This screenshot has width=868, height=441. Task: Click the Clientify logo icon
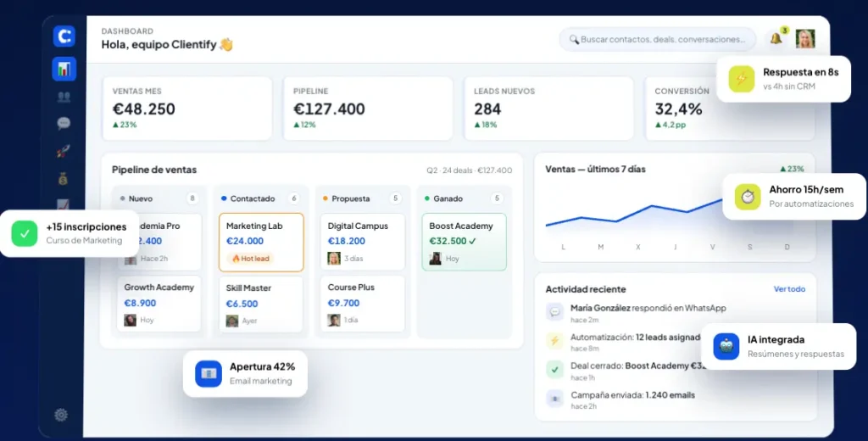coord(64,36)
